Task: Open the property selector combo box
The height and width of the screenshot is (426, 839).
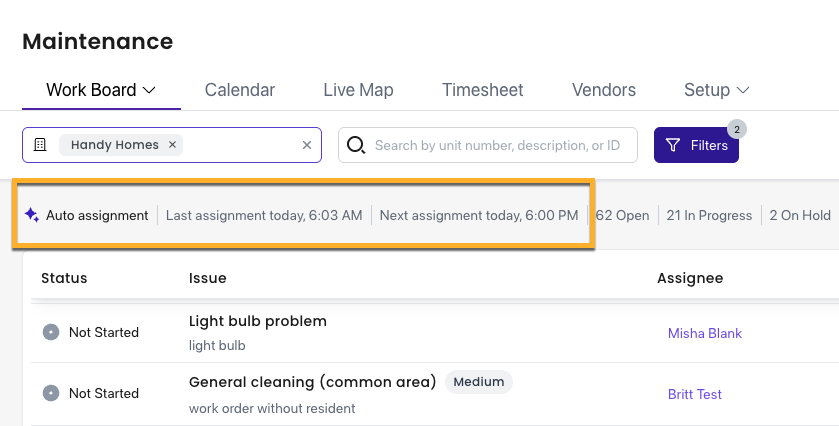Action: coord(172,145)
